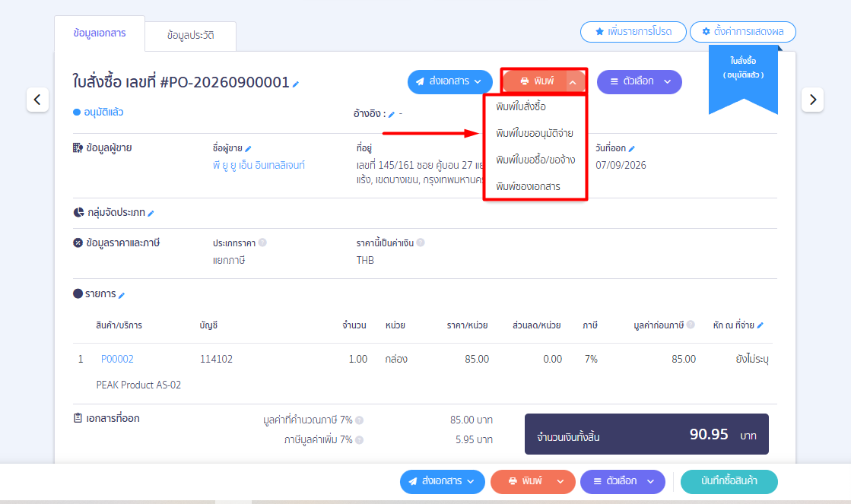The height and width of the screenshot is (504, 851).
Task: Open top ส่งเอกสาร dropdown
Action: [450, 82]
